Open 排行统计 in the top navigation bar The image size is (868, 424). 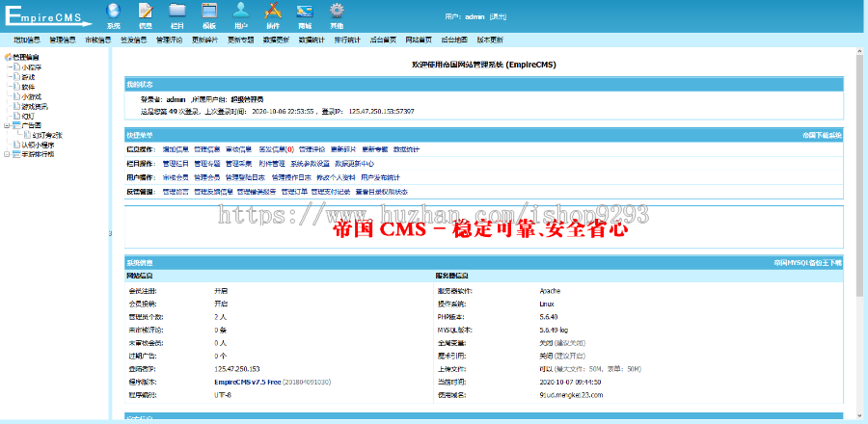click(347, 40)
